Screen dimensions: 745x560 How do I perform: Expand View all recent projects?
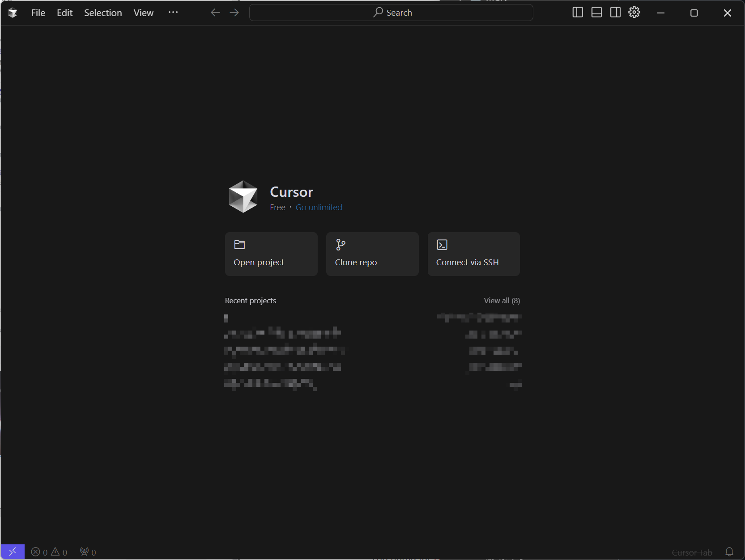[502, 301]
